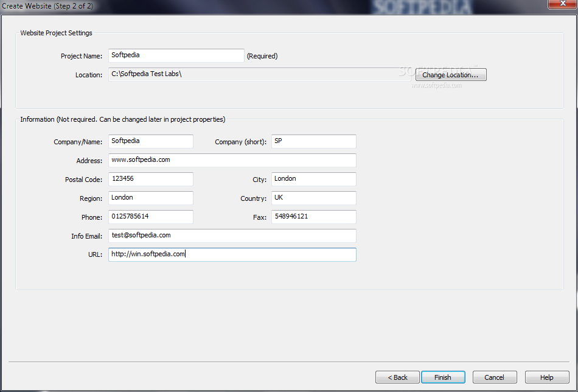Open the Change Location dialog
The height and width of the screenshot is (392, 578).
click(x=451, y=74)
